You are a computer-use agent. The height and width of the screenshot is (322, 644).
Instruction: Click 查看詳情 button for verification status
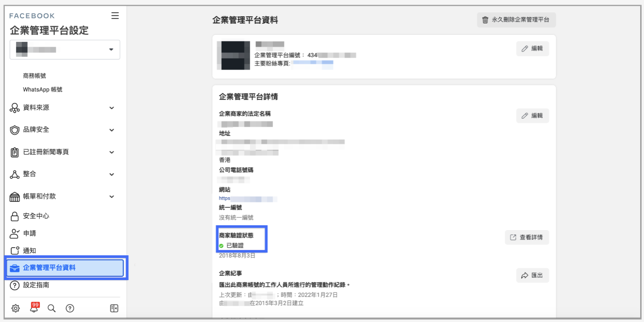pyautogui.click(x=527, y=237)
